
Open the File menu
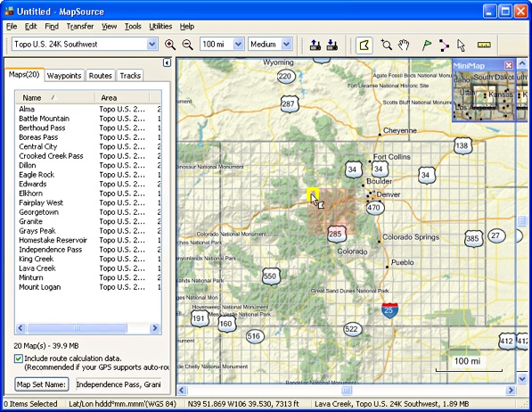click(x=12, y=26)
